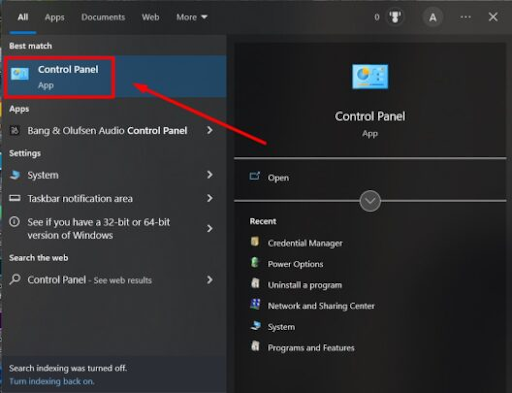
Task: Click the magnifier icon for web search
Action: (15, 279)
